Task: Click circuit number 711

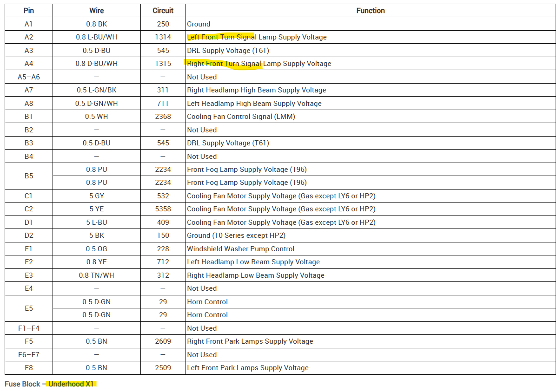Action: [x=163, y=104]
